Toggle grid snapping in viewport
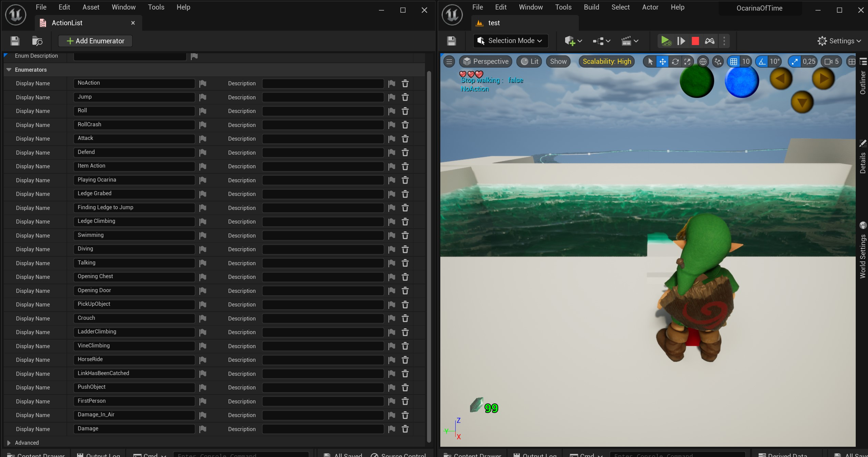868x457 pixels. pos(733,62)
